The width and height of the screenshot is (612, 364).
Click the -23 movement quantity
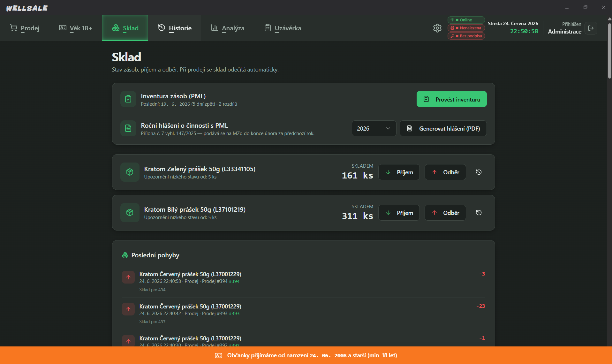[x=480, y=306]
